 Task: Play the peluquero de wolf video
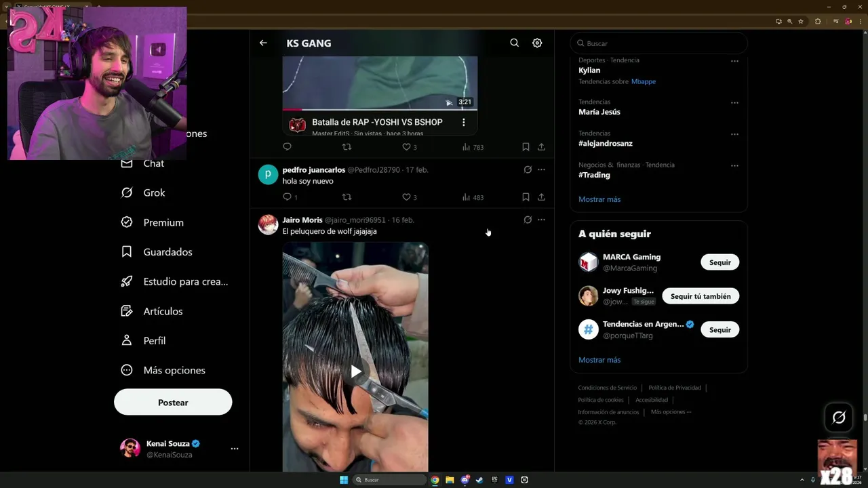coord(355,371)
